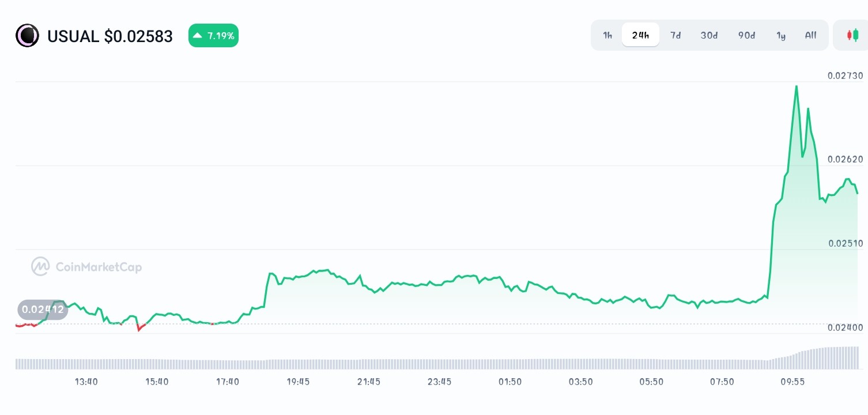The width and height of the screenshot is (868, 415).
Task: Click the 09:55 time axis label
Action: (x=792, y=382)
